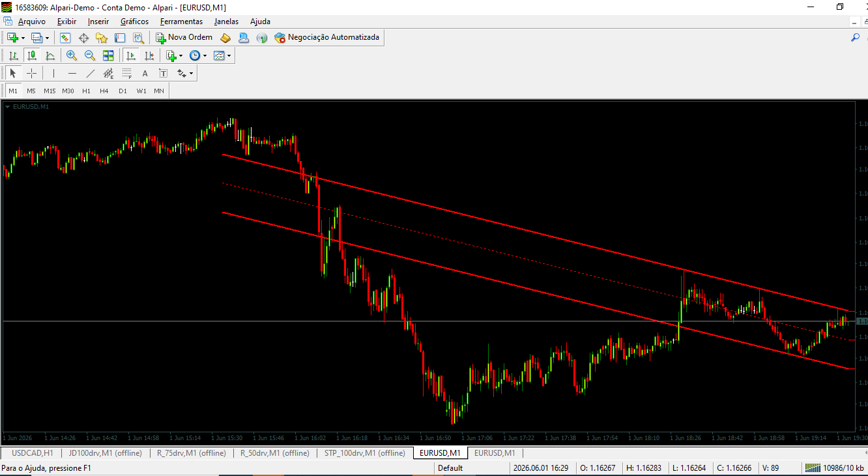Activate the cursor arrow mode
The height and width of the screenshot is (476, 868).
pos(13,73)
